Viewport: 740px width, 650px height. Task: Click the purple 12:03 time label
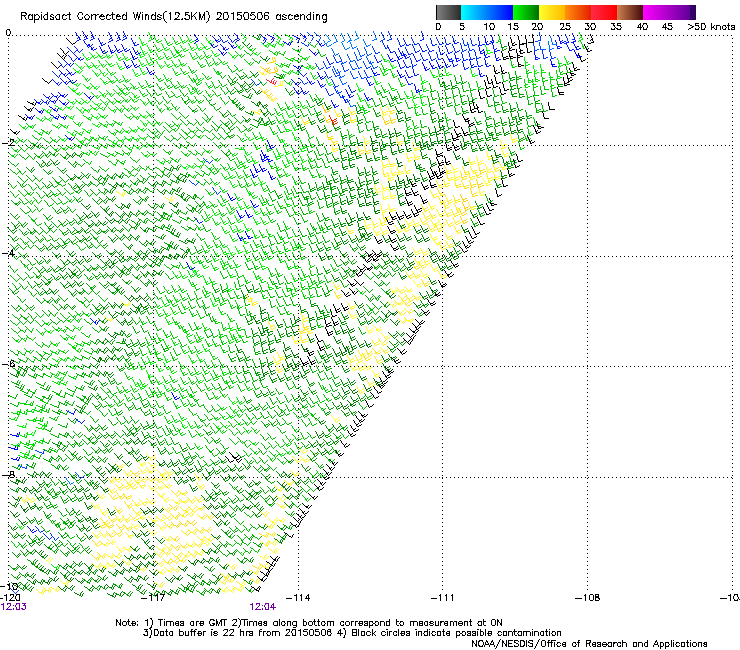14,607
